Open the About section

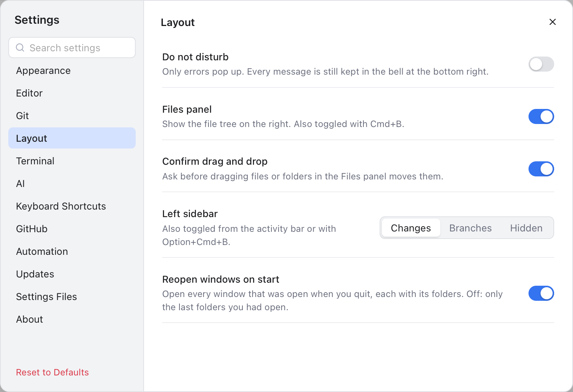(72, 319)
